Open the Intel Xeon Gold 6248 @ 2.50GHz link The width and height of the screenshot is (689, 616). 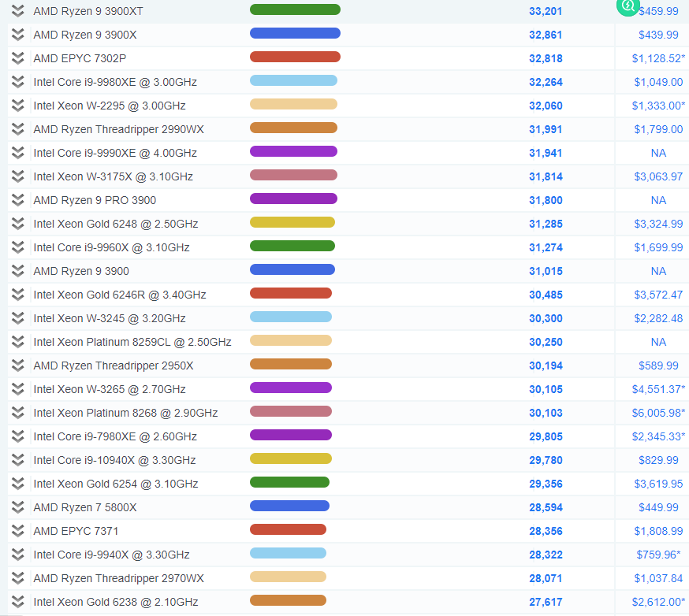(116, 224)
